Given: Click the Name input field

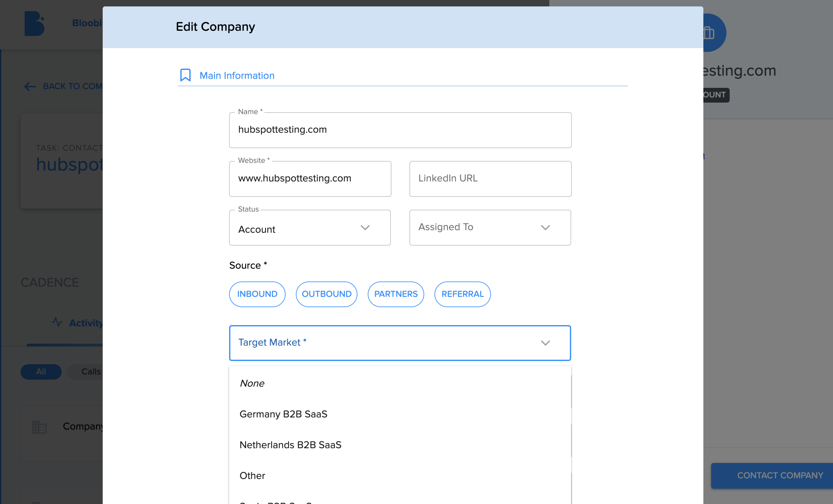Looking at the screenshot, I should coord(400,130).
